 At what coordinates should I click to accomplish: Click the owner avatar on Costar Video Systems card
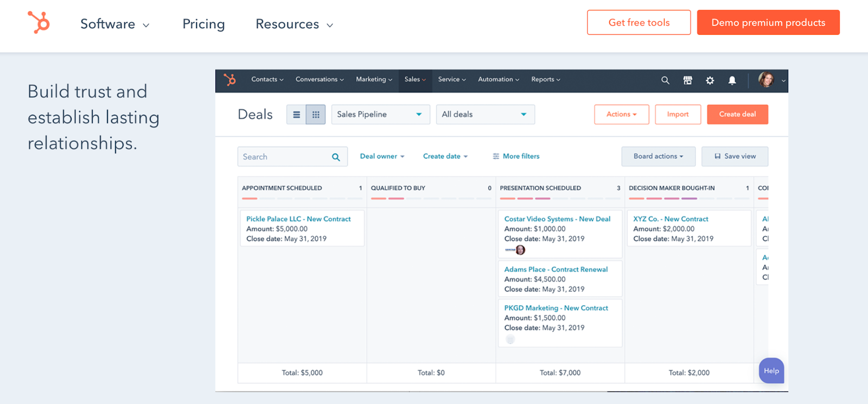[x=520, y=250]
